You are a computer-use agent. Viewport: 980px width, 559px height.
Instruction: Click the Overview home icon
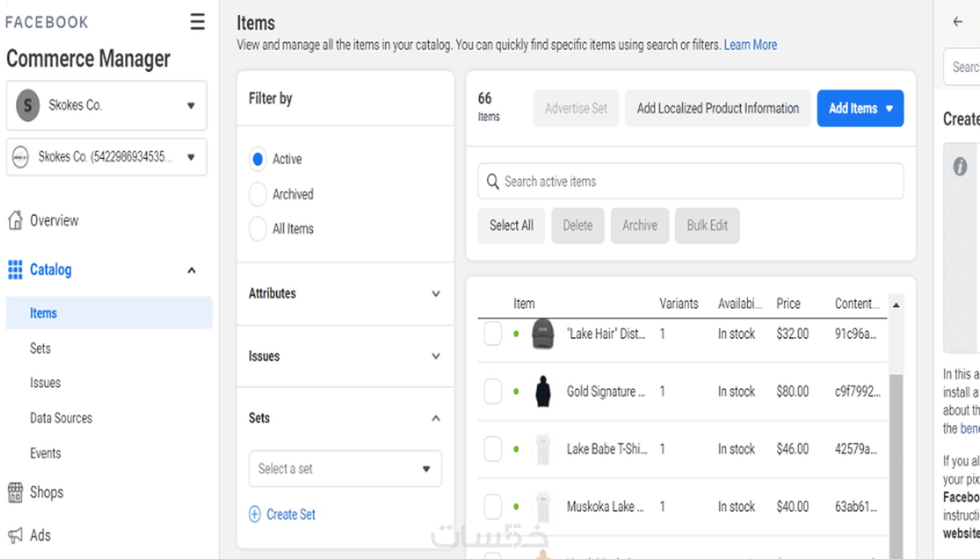click(x=16, y=220)
